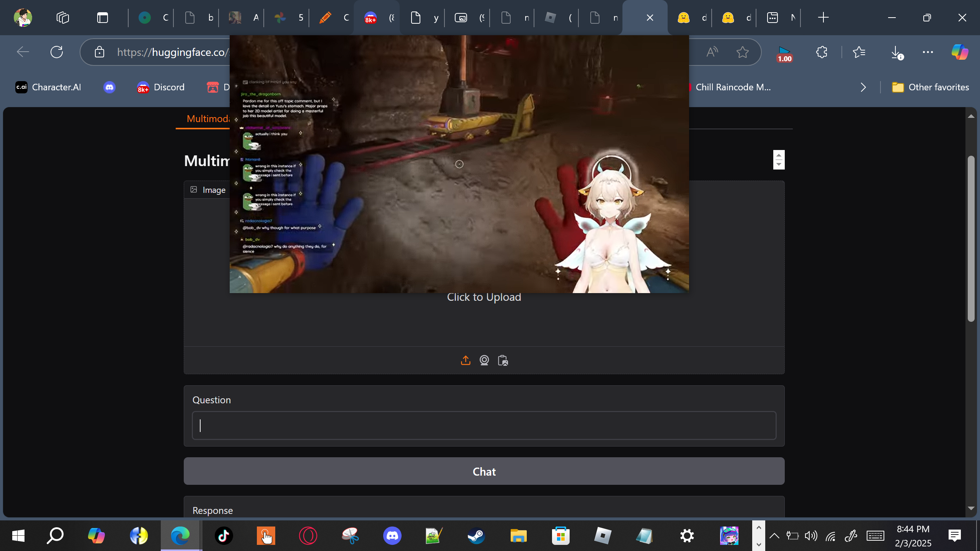This screenshot has height=551, width=980.
Task: Open the Favorites list icon
Action: point(859,52)
